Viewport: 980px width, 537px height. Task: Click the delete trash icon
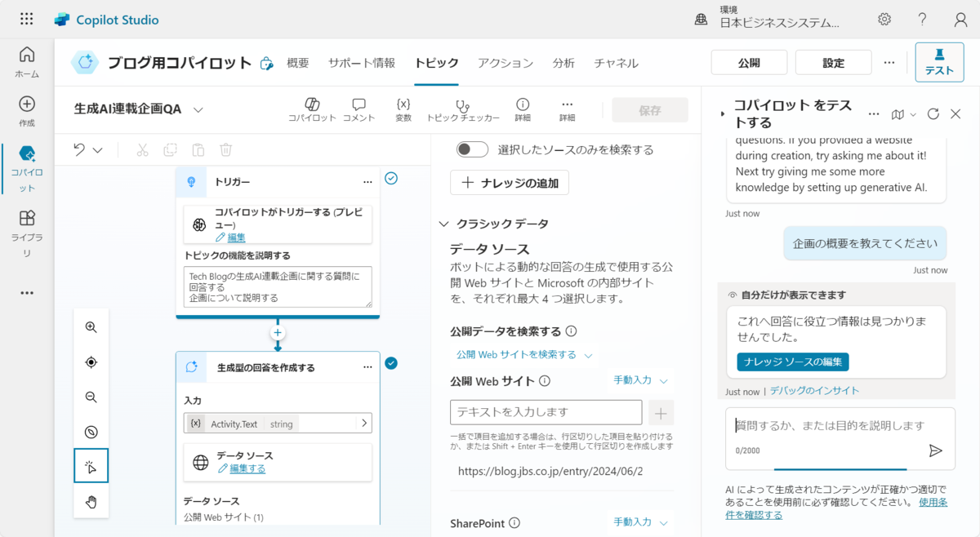coord(226,149)
